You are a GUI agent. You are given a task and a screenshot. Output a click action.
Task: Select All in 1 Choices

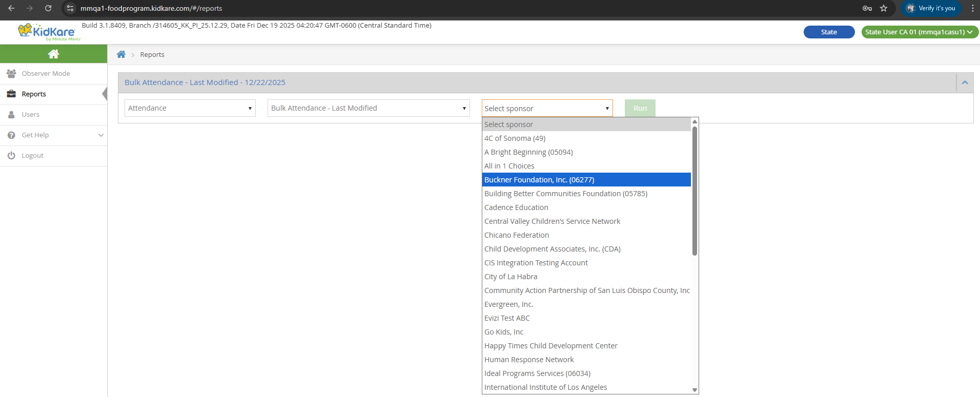click(586, 166)
